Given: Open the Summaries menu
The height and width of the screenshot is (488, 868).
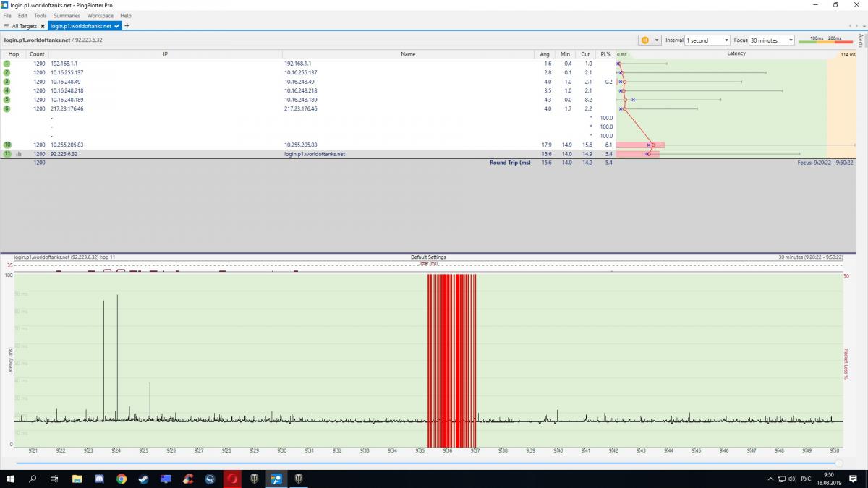Looking at the screenshot, I should tap(67, 15).
